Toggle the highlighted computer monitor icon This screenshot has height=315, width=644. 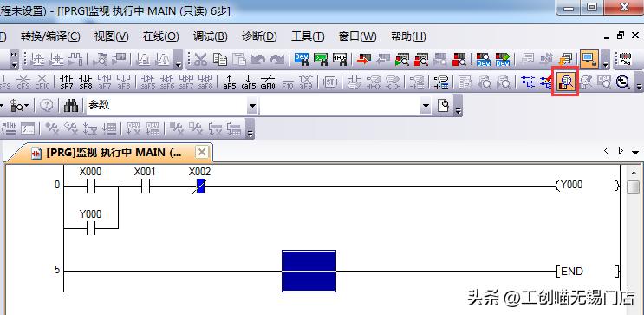point(589,60)
